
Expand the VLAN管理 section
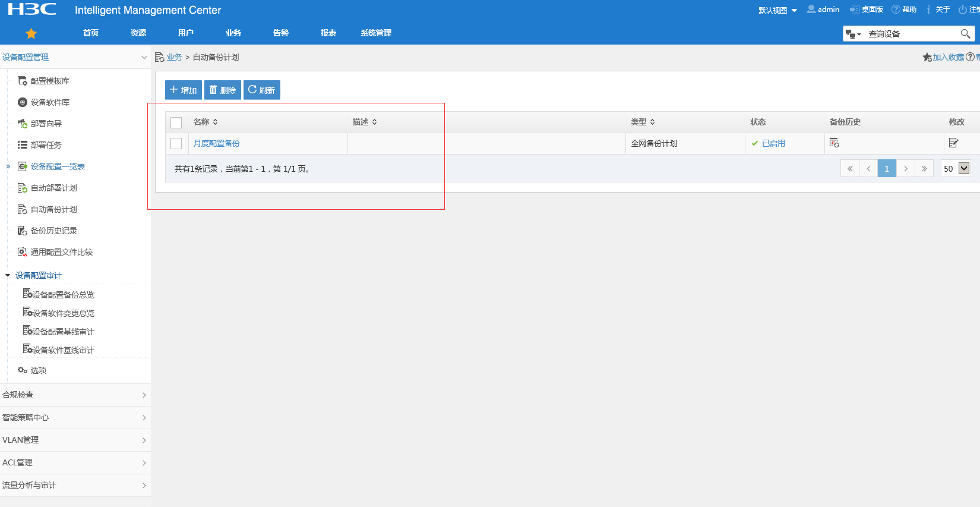pos(75,440)
